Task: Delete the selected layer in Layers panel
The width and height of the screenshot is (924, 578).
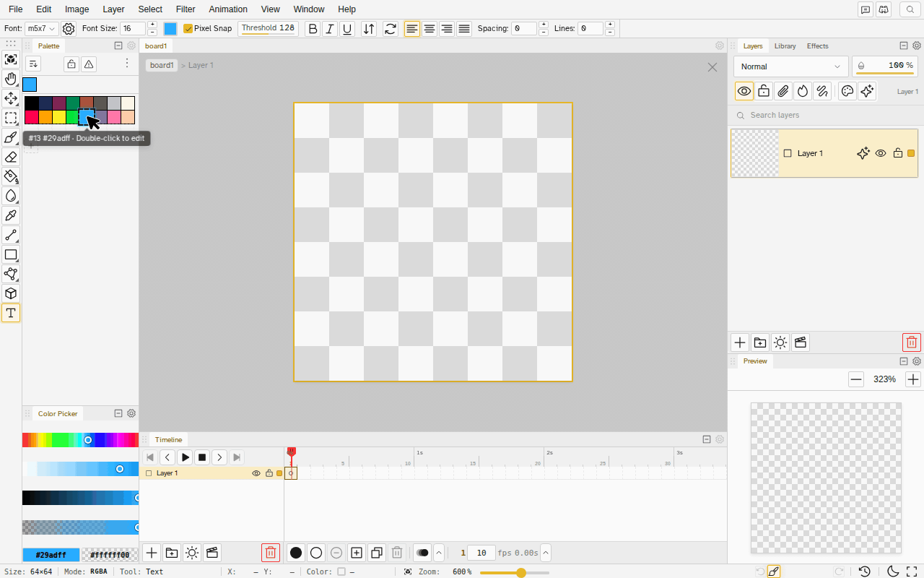Action: [912, 342]
